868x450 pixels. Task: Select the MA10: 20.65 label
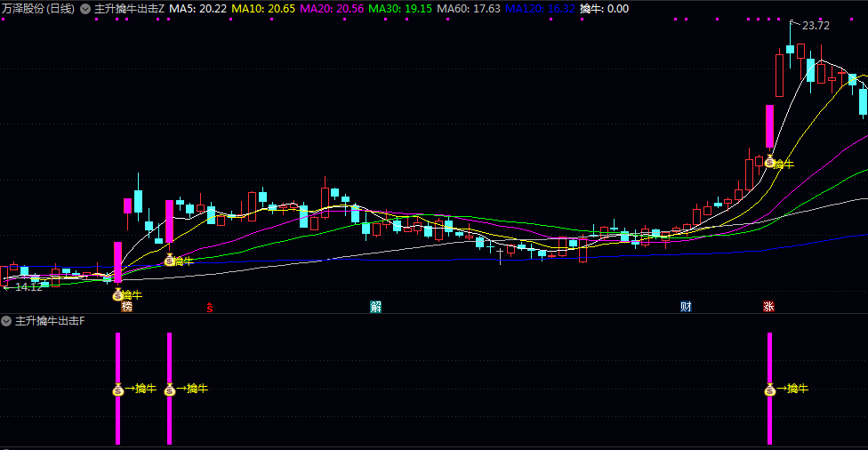[x=263, y=9]
